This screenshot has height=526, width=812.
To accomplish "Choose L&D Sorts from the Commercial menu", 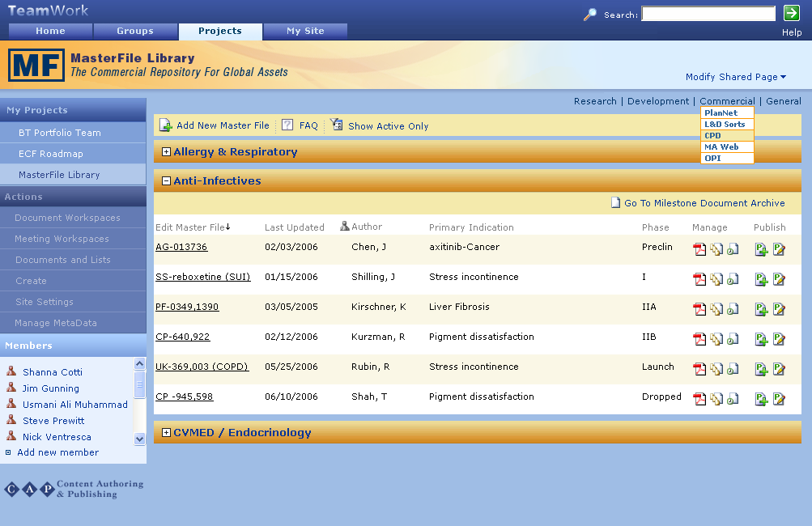I will [727, 125].
